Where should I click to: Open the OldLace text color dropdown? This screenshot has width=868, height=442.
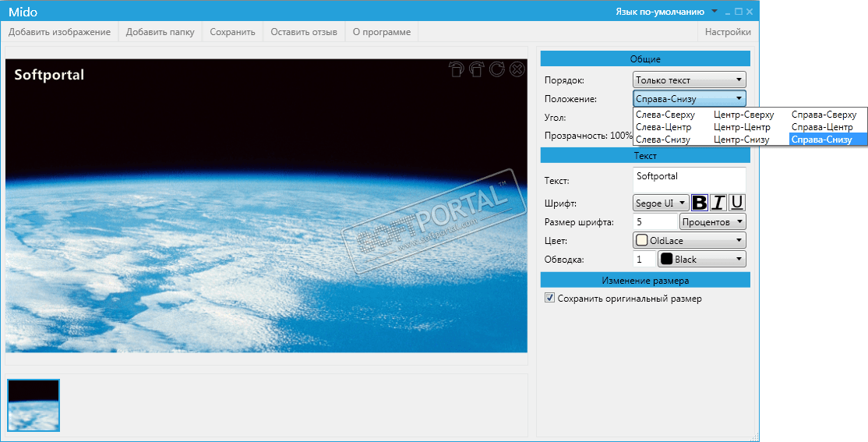tap(690, 240)
